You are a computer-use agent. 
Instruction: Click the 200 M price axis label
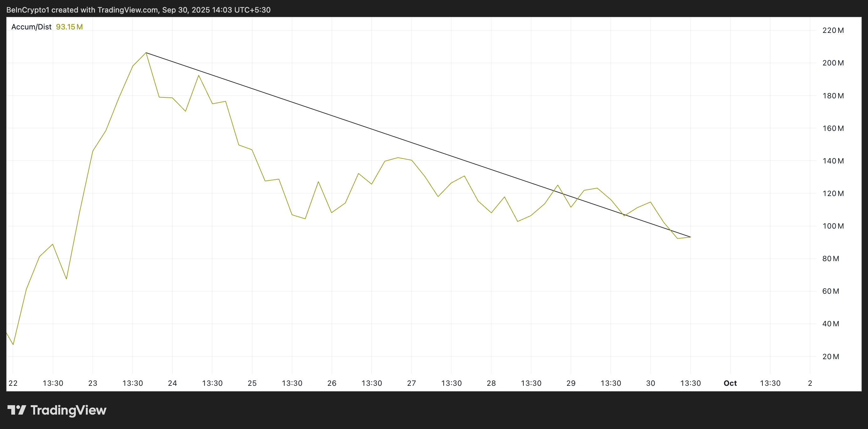coord(833,63)
